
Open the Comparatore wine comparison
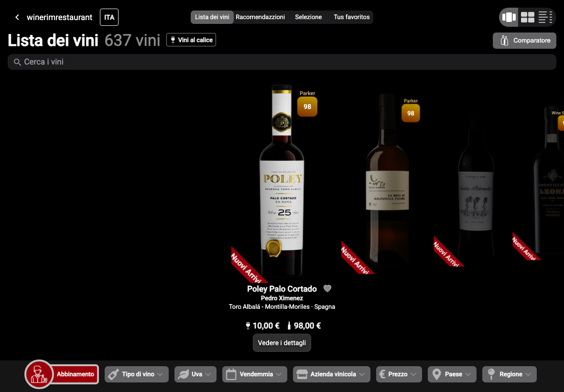524,41
